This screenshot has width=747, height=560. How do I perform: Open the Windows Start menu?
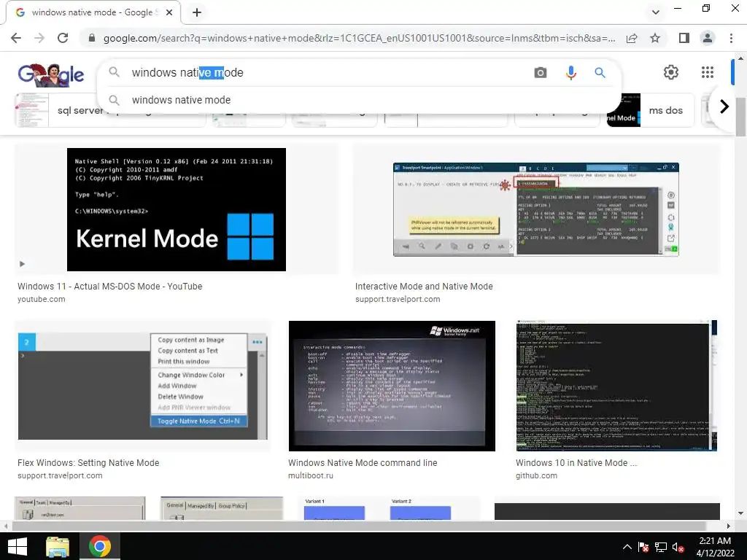click(x=18, y=546)
